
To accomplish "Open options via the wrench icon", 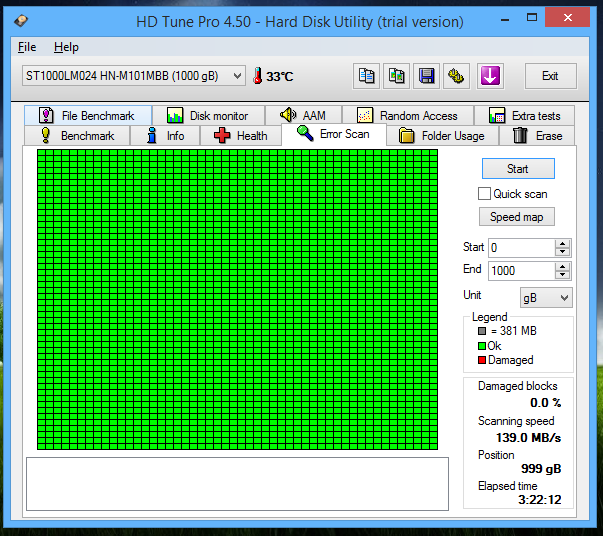I will point(457,76).
